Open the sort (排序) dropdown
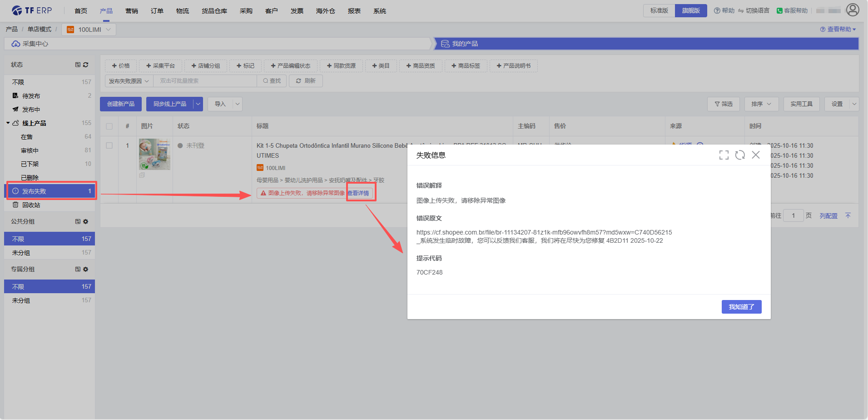Viewport: 868px width, 420px height. tap(761, 104)
